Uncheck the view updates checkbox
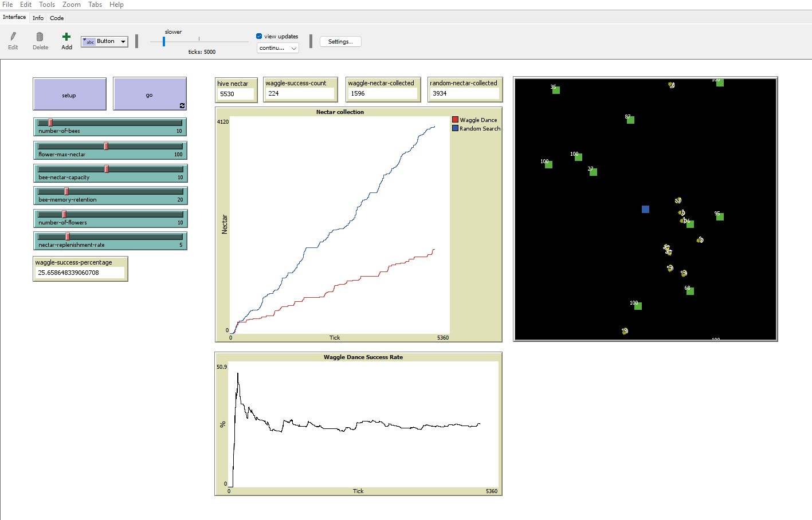812x520 pixels. coord(259,36)
